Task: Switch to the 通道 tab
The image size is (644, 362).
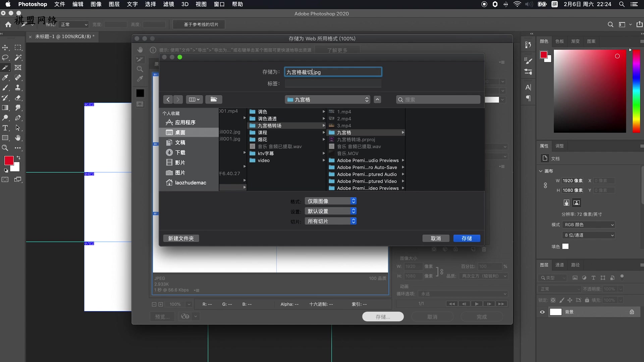Action: [559, 265]
